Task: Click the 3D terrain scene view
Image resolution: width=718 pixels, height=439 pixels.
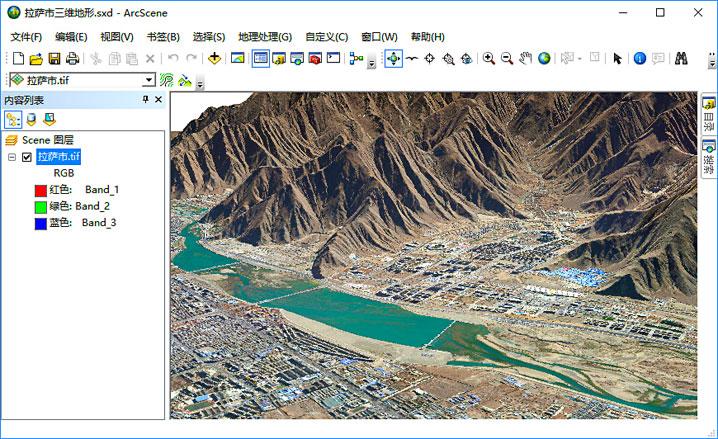Action: (434, 255)
